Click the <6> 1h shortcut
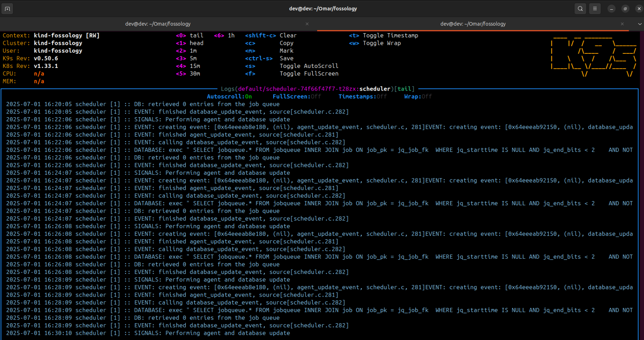This screenshot has height=340, width=644. pos(224,35)
